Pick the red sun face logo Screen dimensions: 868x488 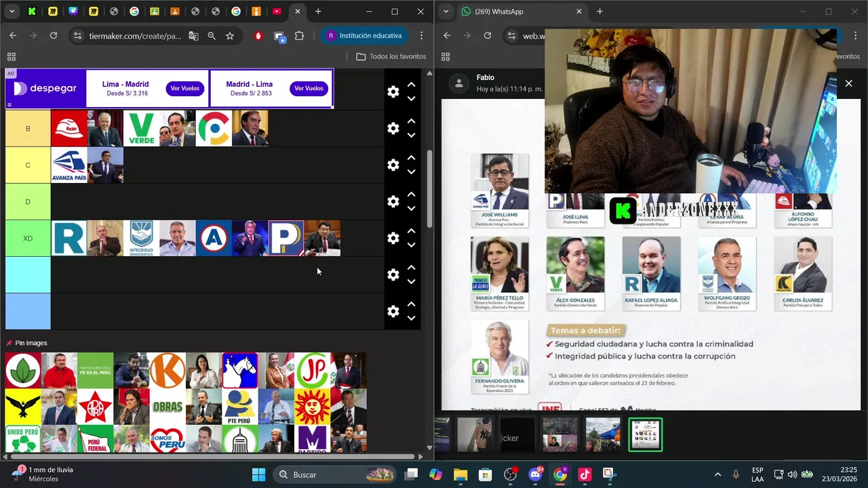(x=312, y=407)
